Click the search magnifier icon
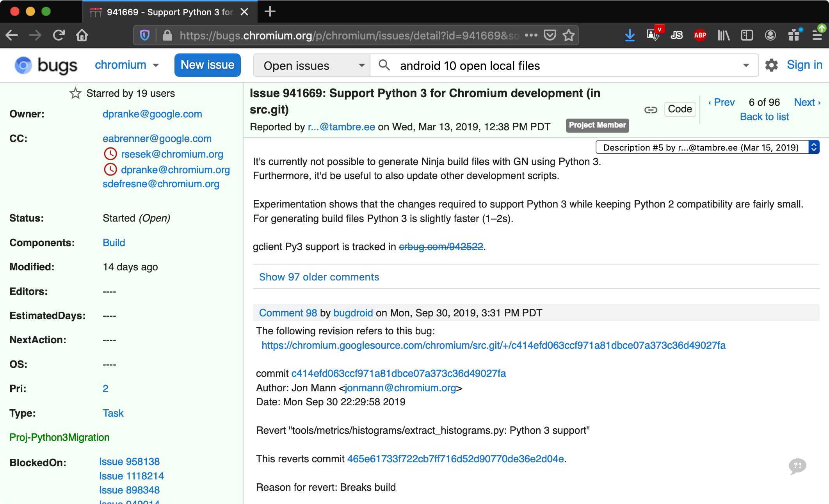Image resolution: width=829 pixels, height=504 pixels. click(384, 65)
